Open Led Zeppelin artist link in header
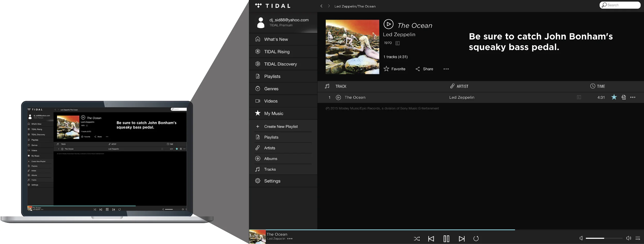644x244 pixels. coord(399,35)
